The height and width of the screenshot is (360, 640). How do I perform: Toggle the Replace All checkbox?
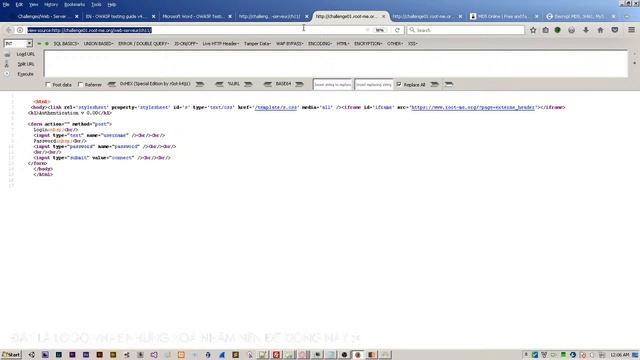click(x=399, y=84)
